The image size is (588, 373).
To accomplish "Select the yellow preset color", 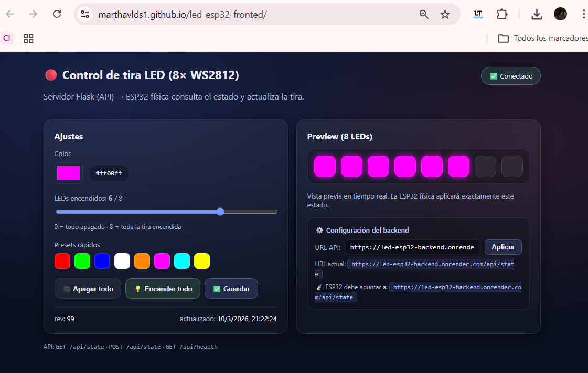I will (202, 261).
